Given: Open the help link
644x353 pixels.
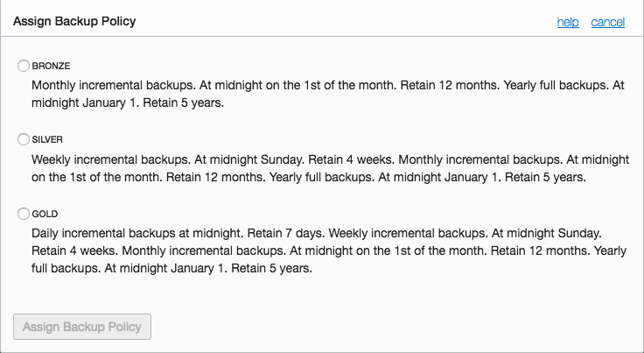Looking at the screenshot, I should (568, 22).
